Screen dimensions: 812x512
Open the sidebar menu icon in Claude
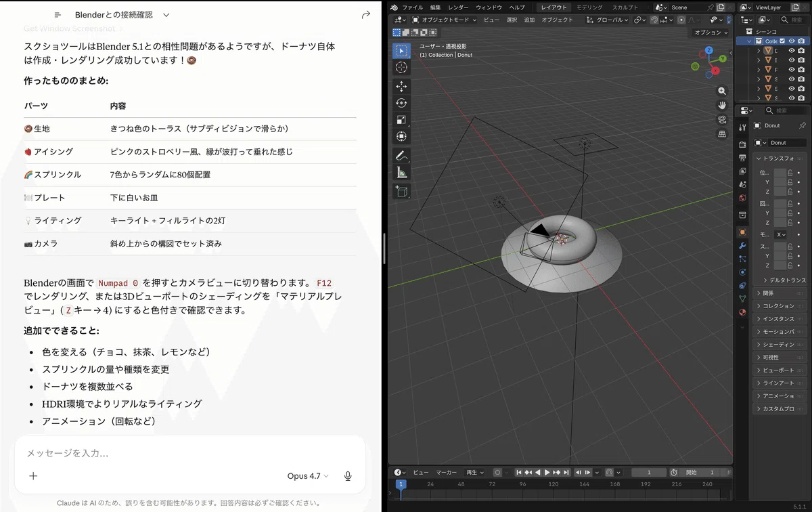58,15
